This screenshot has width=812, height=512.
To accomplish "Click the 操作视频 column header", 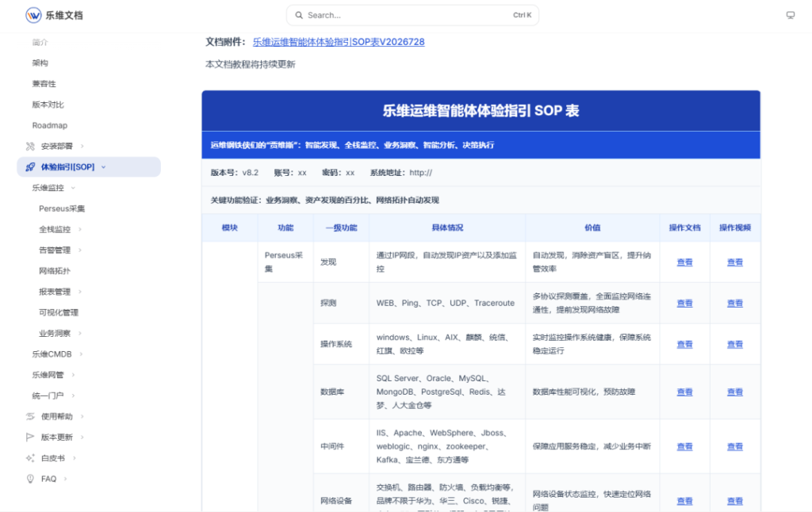I will (x=735, y=227).
